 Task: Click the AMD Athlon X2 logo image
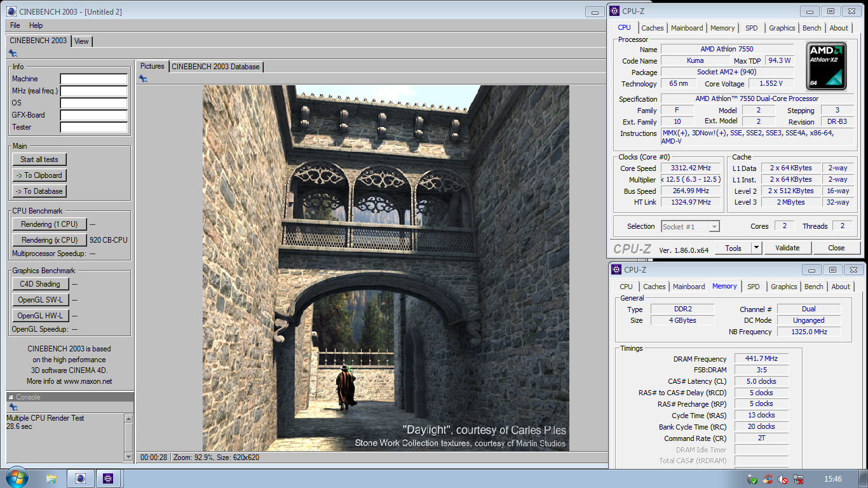pos(826,65)
